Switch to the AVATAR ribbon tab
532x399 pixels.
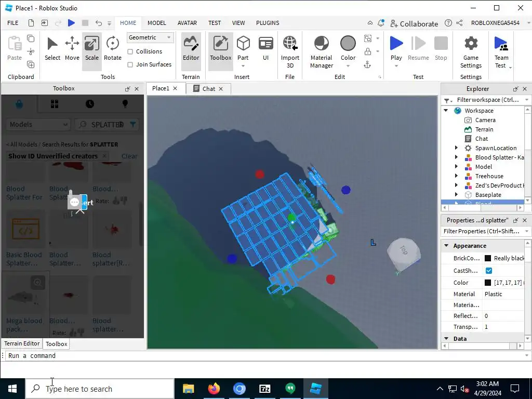click(x=187, y=23)
